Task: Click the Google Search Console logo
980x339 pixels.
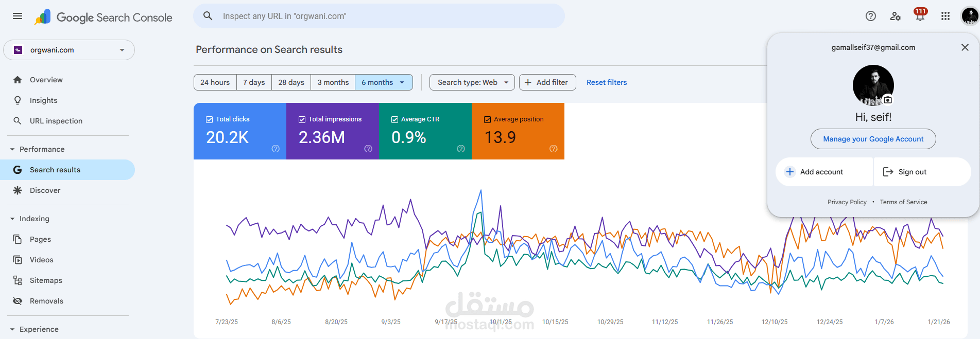Action: (x=103, y=17)
